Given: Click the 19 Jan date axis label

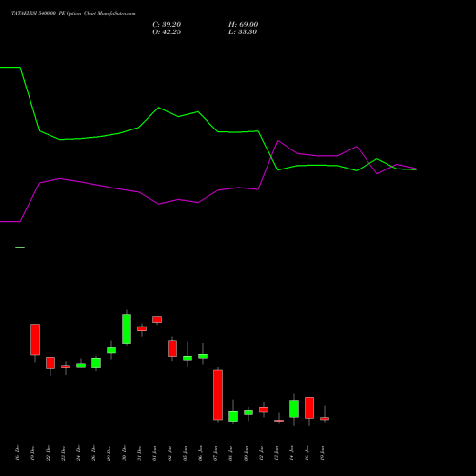Looking at the screenshot, I should [322, 453].
